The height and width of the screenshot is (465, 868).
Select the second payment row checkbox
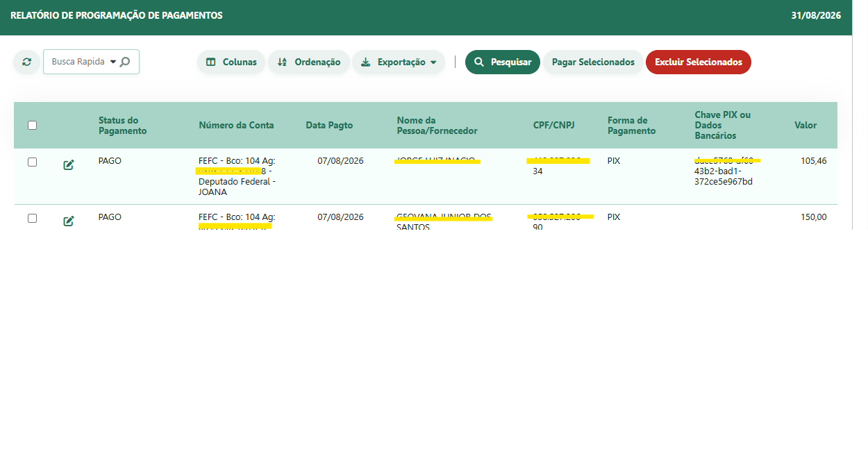(32, 218)
